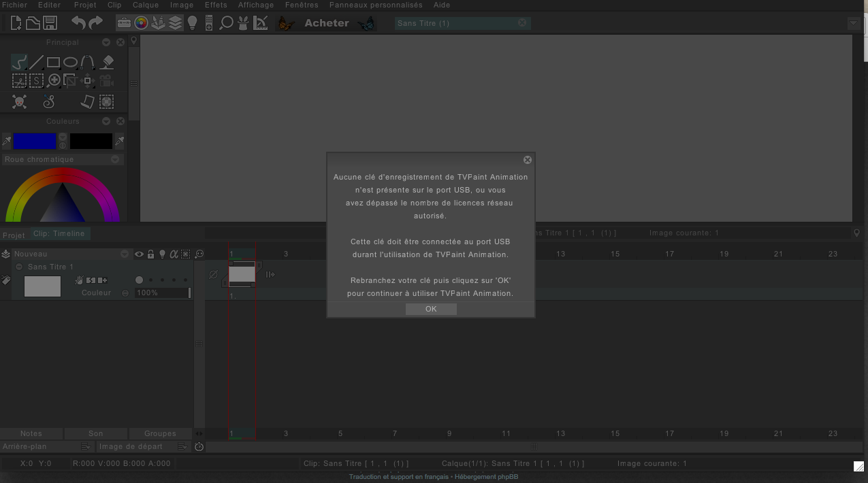Click the Son button
The width and height of the screenshot is (868, 483).
click(96, 433)
